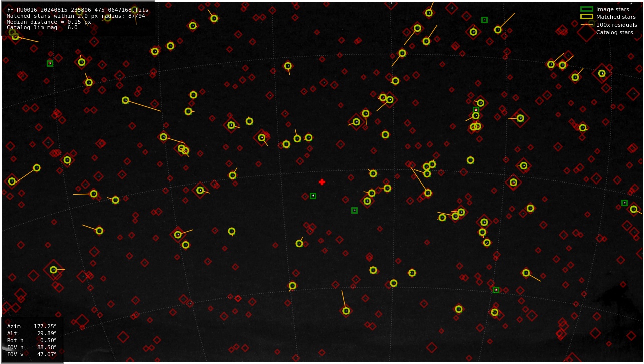644x364 pixels.
Task: Click the 'FOV h = 88.58°' value
Action: 32,347
